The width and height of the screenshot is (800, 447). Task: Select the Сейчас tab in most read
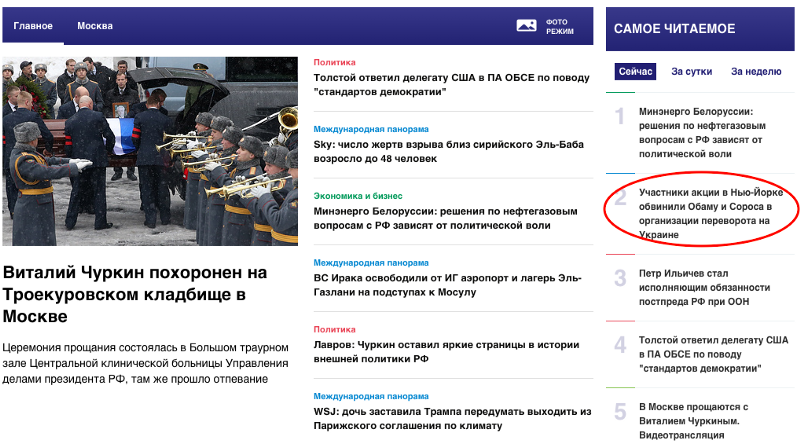pos(635,71)
